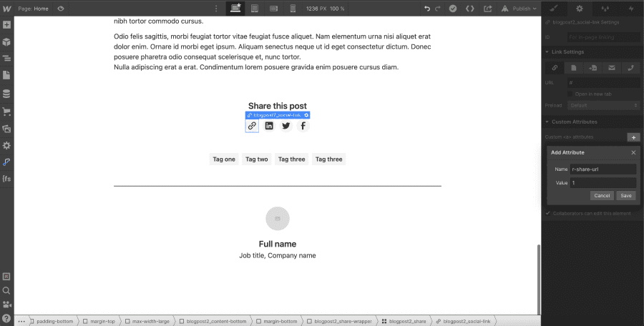Open the Add Elements panel

tap(6, 24)
